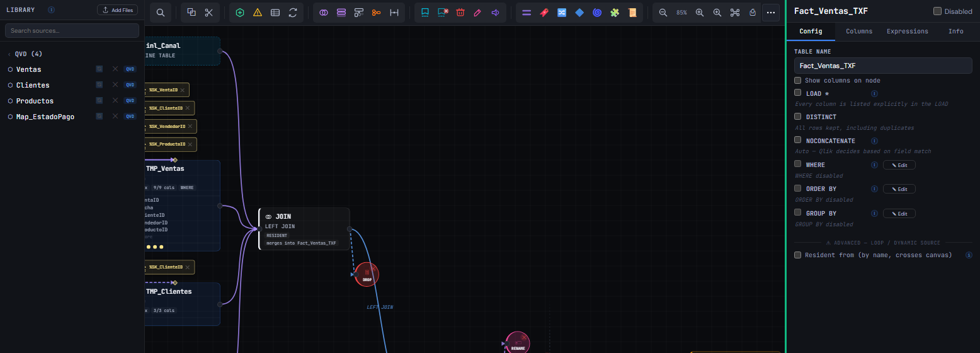Enable Show columns on node
Viewport: 980px width, 353px height.
pyautogui.click(x=797, y=80)
